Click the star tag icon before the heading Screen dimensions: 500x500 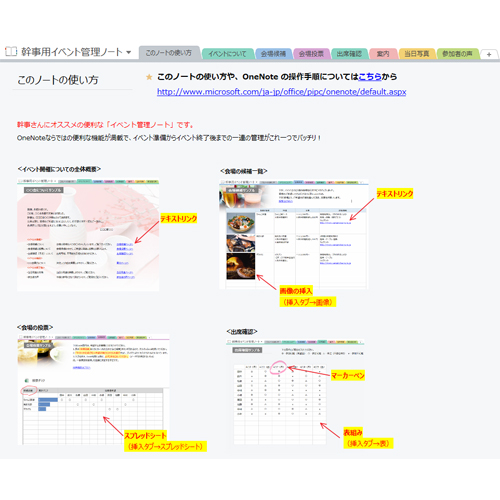pyautogui.click(x=149, y=77)
